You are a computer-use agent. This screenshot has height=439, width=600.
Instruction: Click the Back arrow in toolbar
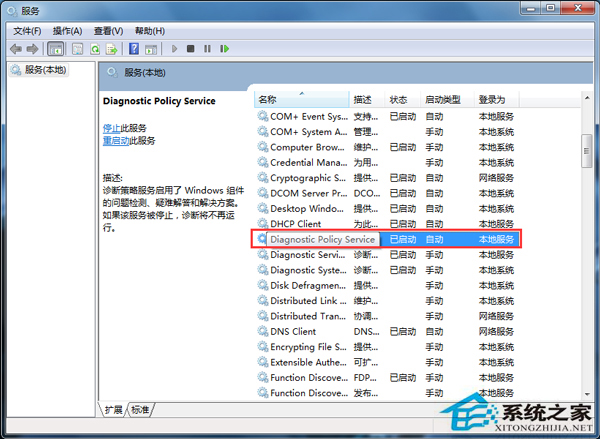coord(16,49)
